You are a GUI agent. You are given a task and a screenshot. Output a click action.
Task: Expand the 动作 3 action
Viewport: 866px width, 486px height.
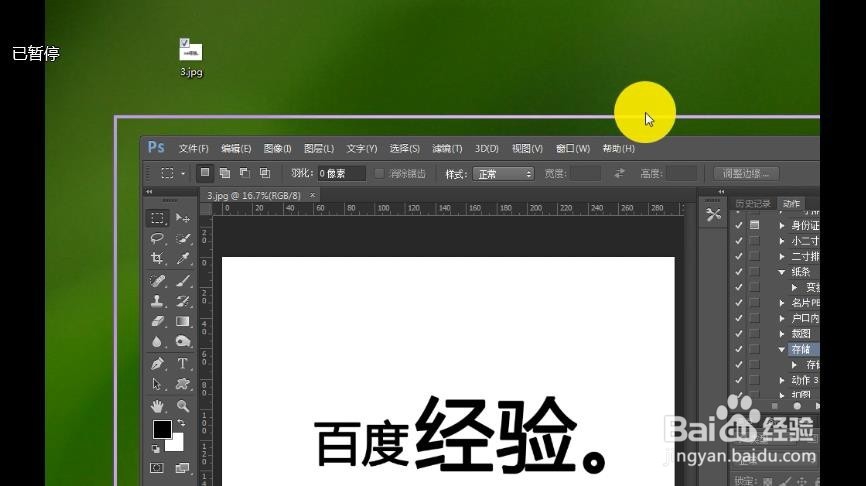point(781,380)
